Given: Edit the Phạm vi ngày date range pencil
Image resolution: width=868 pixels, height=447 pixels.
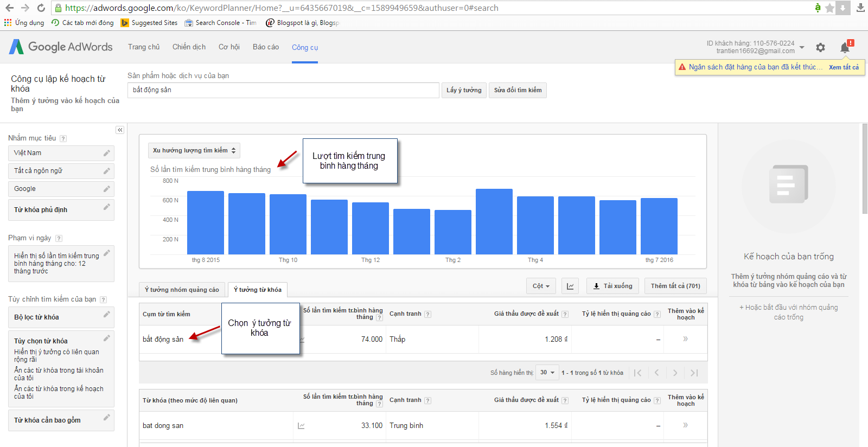Looking at the screenshot, I should click(107, 253).
